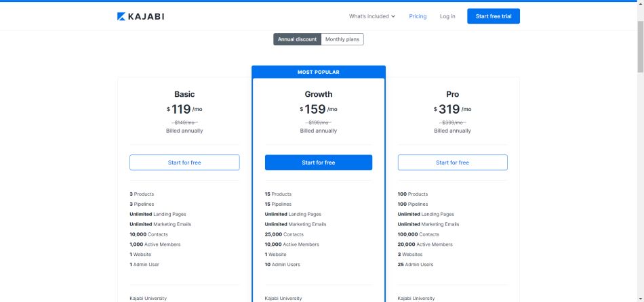The width and height of the screenshot is (644, 302).
Task: Click the Kajabi logo
Action: [x=140, y=16]
